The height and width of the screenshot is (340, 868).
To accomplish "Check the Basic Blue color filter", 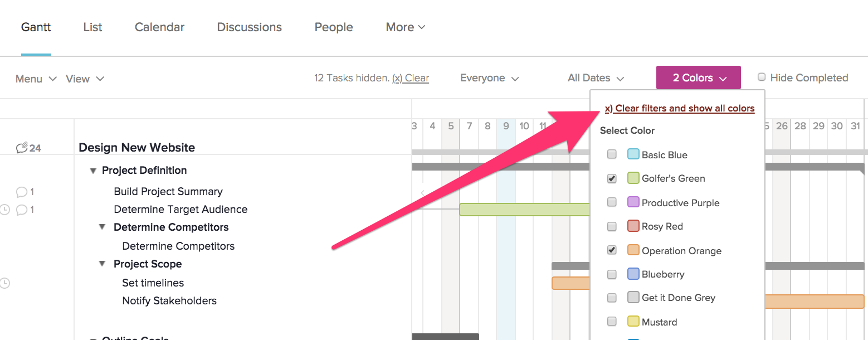I will tap(612, 154).
